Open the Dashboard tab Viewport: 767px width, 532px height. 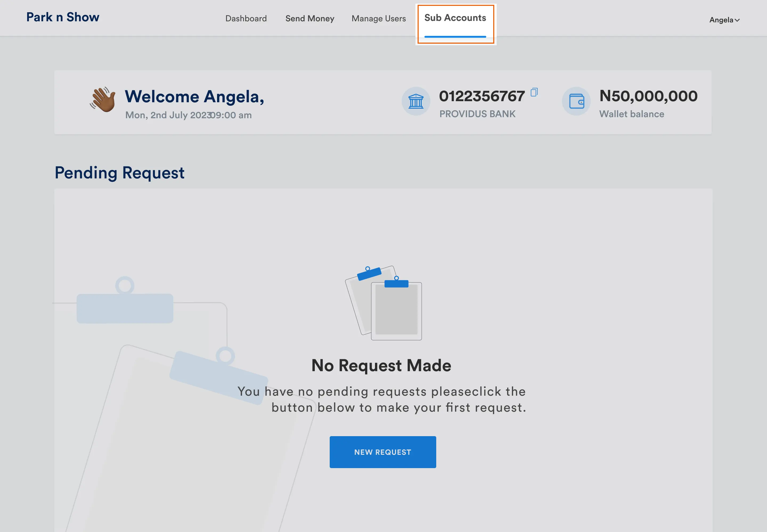(x=246, y=18)
